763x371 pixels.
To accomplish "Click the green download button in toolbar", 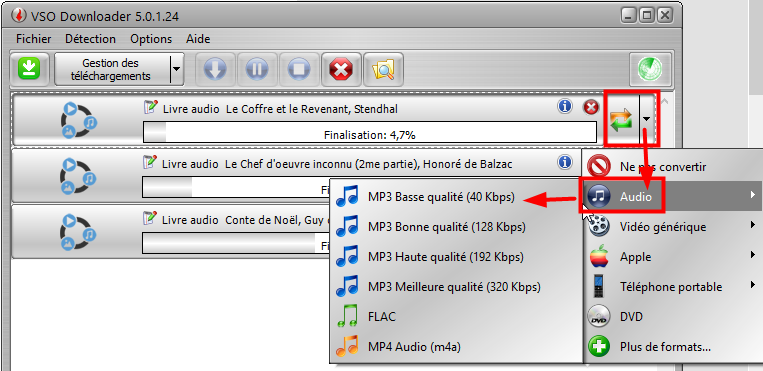I will coord(29,70).
